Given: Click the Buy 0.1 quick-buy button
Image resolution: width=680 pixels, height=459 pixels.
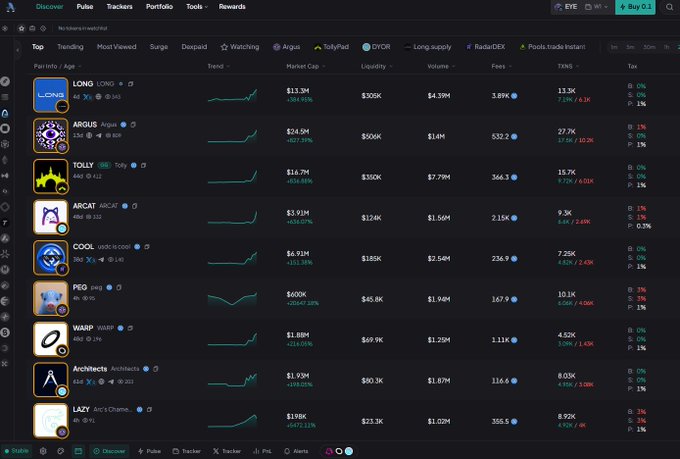Looking at the screenshot, I should (x=635, y=7).
